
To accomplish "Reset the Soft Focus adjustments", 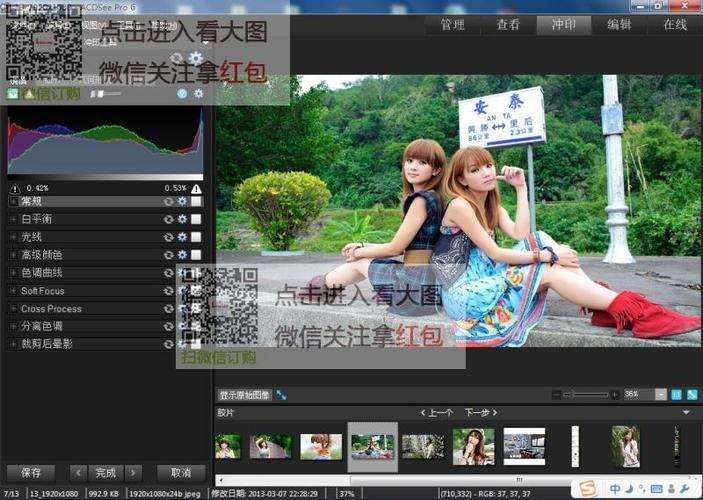I will (169, 291).
